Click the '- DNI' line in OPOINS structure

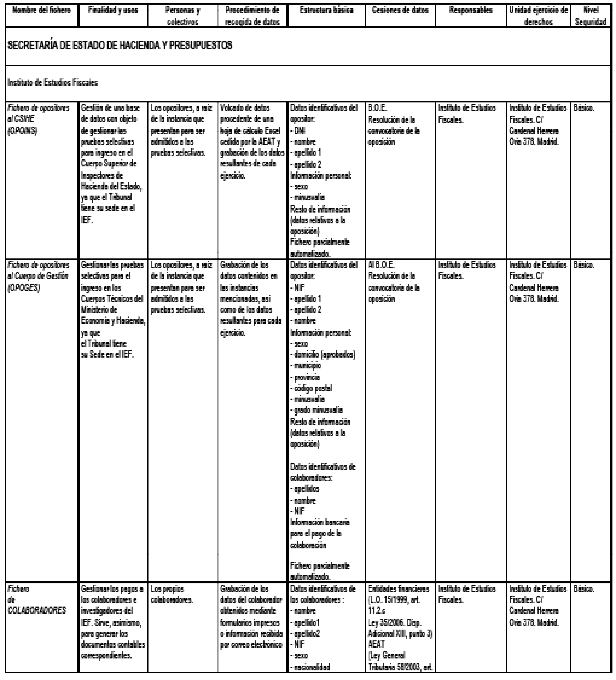coord(298,130)
